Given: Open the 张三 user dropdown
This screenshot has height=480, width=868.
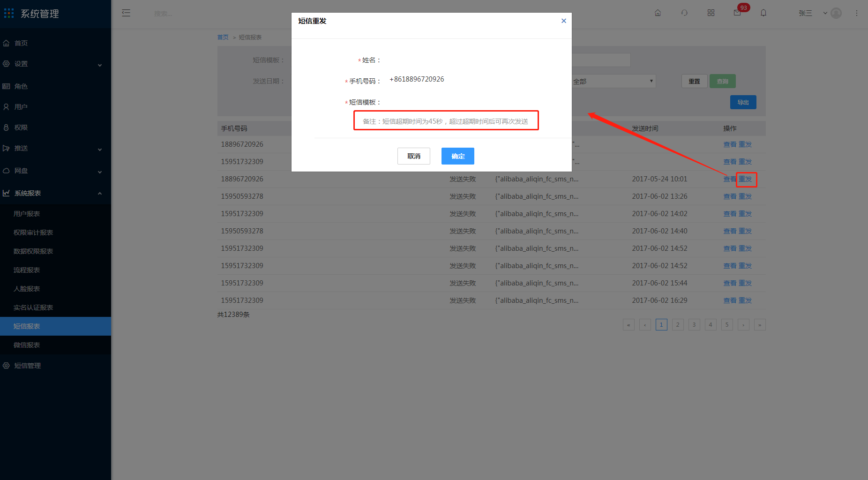Looking at the screenshot, I should coord(812,13).
